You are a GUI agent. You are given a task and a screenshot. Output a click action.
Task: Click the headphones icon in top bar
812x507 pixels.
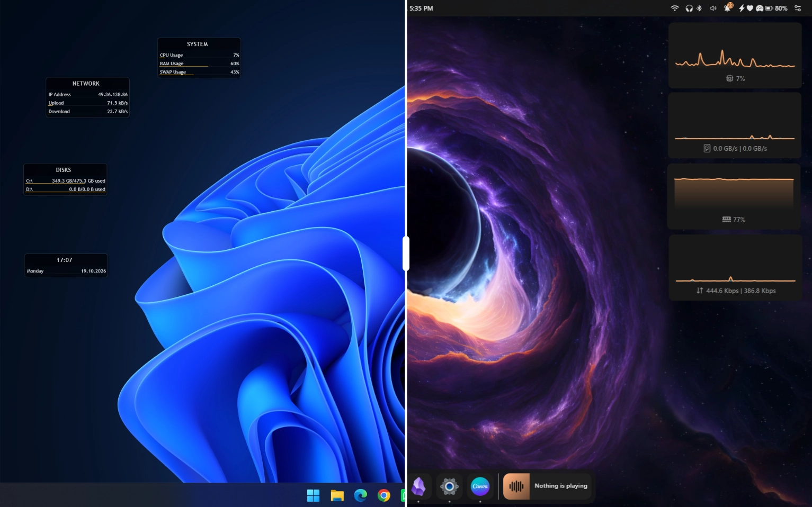pyautogui.click(x=689, y=8)
